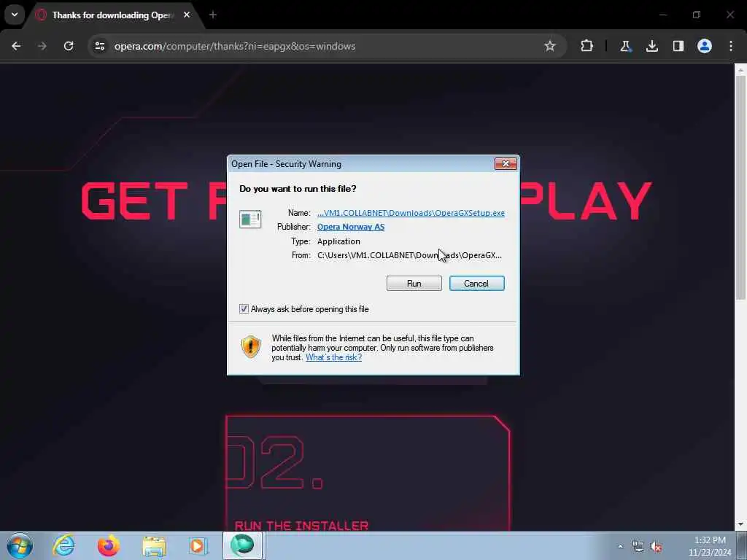Open the Extensions puzzle icon

587,46
